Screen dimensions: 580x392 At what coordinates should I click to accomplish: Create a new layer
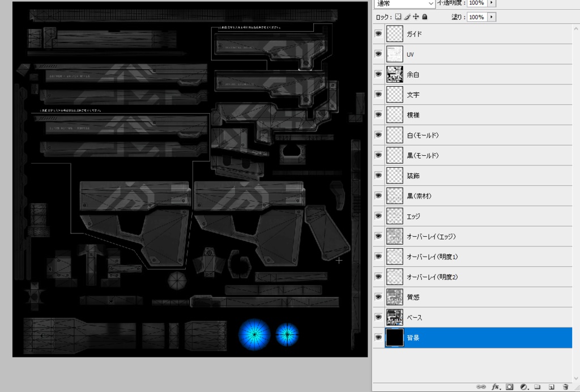click(552, 387)
